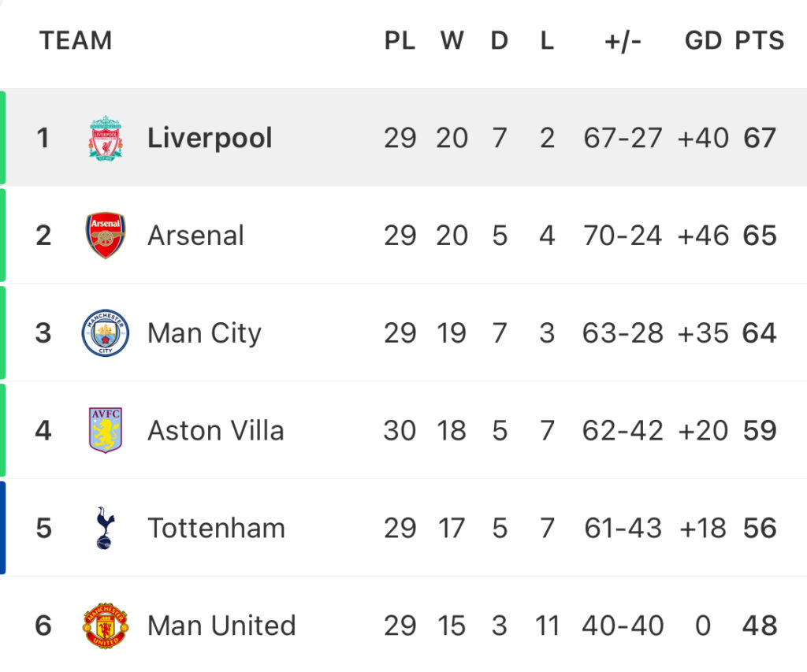The height and width of the screenshot is (672, 807).
Task: Open the Tottenham team name
Action: tap(216, 529)
